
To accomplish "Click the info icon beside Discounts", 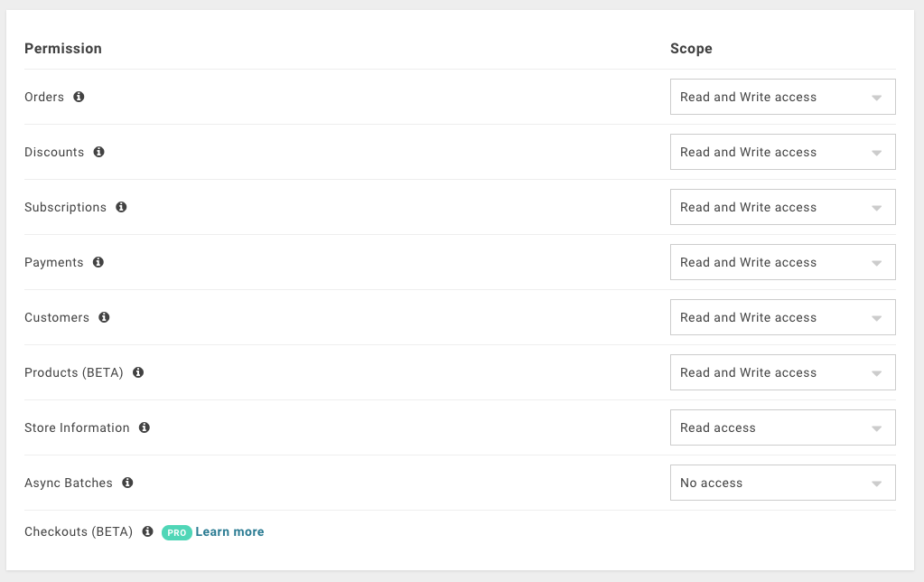I will [x=98, y=152].
